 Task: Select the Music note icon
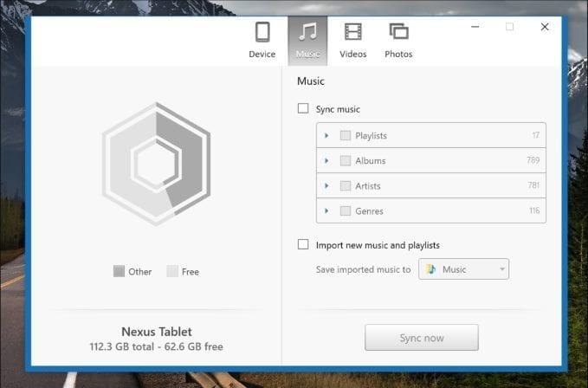pos(307,34)
